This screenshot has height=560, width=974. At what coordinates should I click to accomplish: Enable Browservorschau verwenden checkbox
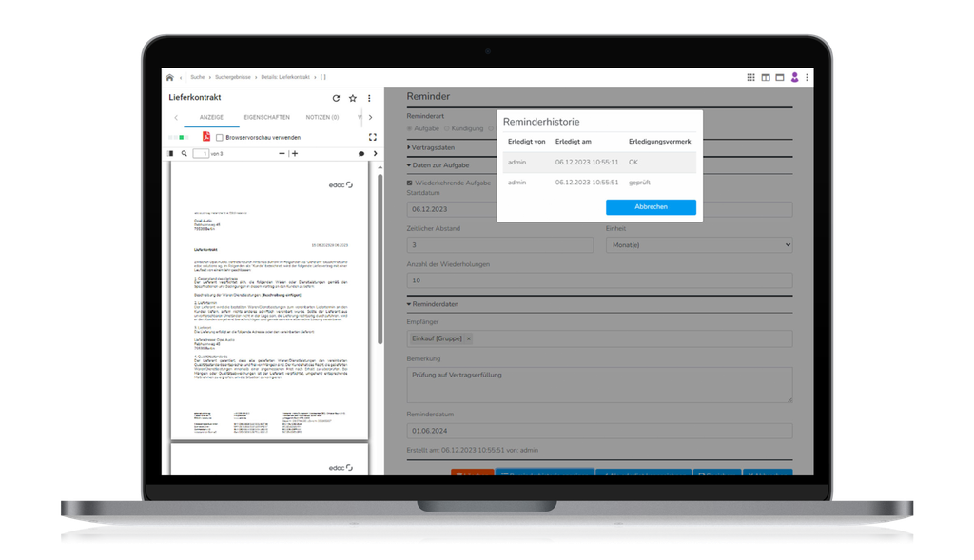220,137
